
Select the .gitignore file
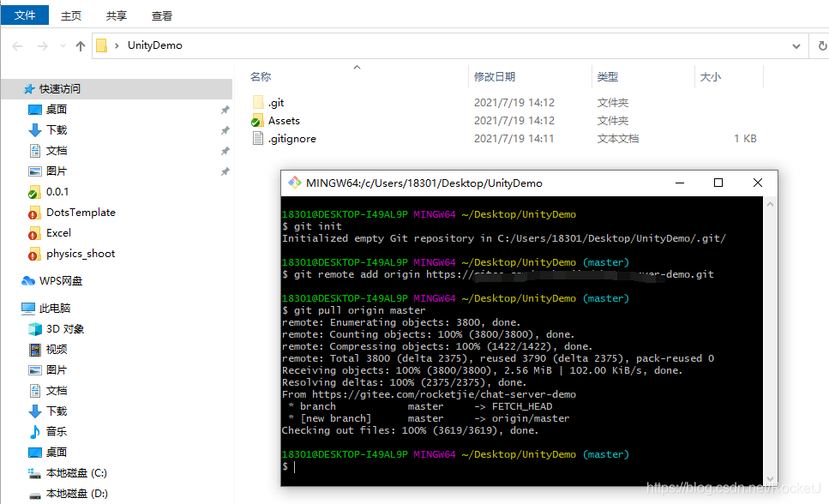point(292,139)
